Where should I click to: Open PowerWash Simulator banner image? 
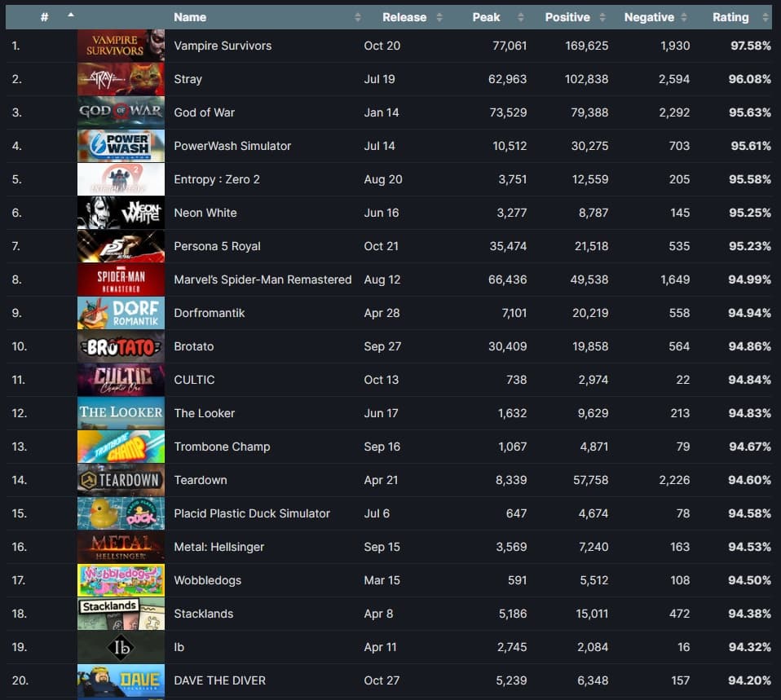coord(121,145)
